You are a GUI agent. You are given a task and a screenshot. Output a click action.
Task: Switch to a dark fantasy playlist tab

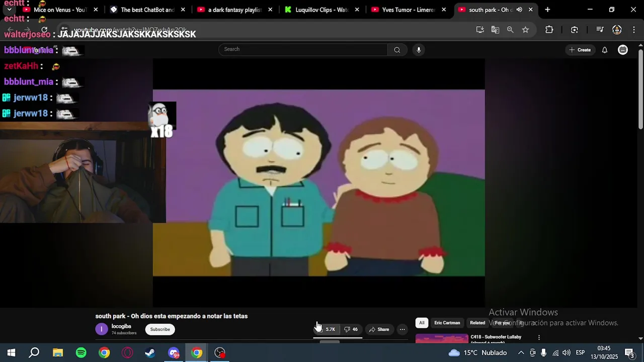(234, 10)
